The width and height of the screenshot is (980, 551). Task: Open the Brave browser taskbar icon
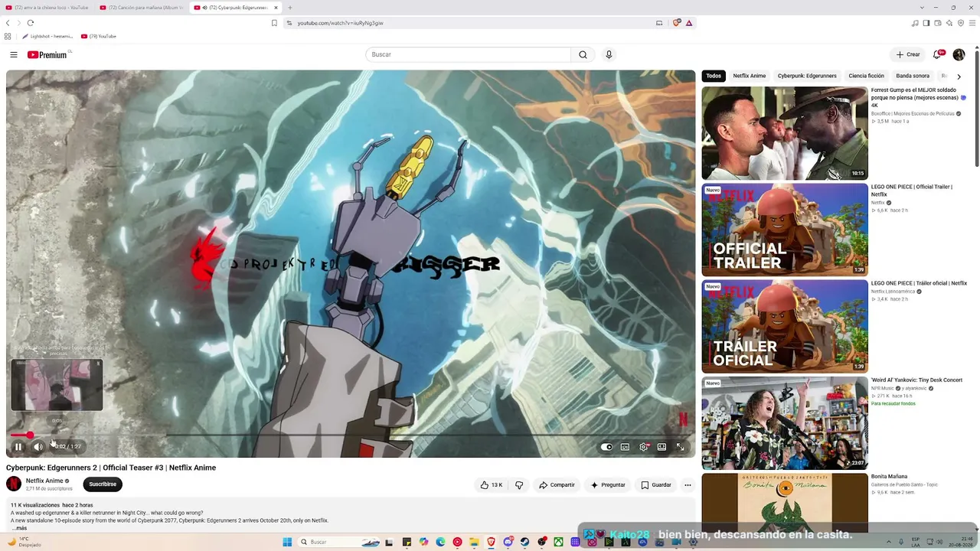click(x=491, y=542)
